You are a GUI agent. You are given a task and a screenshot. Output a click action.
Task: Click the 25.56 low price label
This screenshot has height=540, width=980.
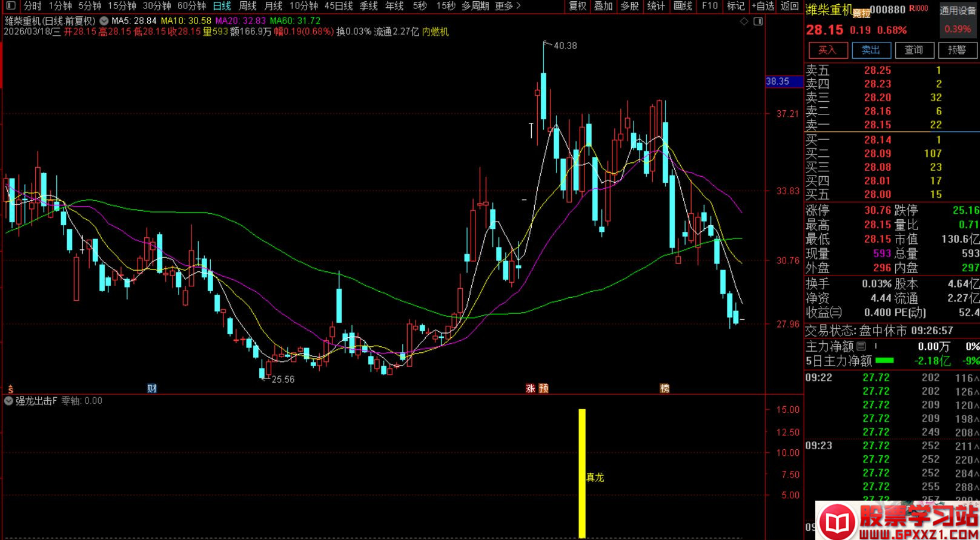click(x=283, y=380)
